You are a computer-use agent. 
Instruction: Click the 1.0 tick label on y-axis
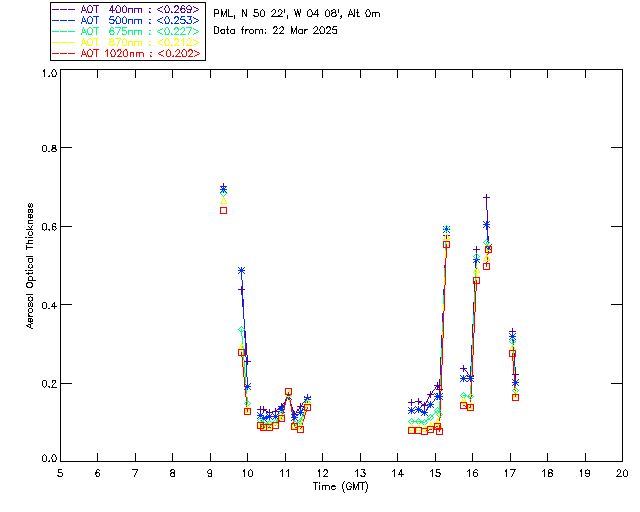point(49,73)
